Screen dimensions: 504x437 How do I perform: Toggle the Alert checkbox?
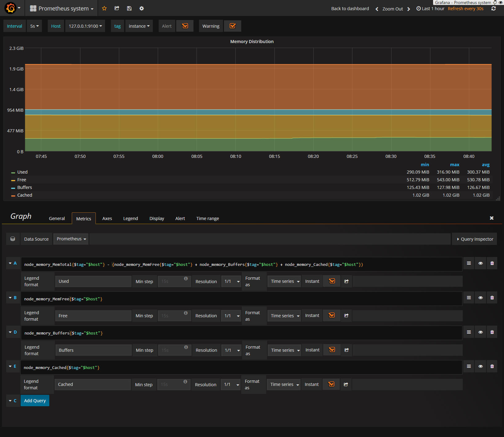tap(185, 26)
